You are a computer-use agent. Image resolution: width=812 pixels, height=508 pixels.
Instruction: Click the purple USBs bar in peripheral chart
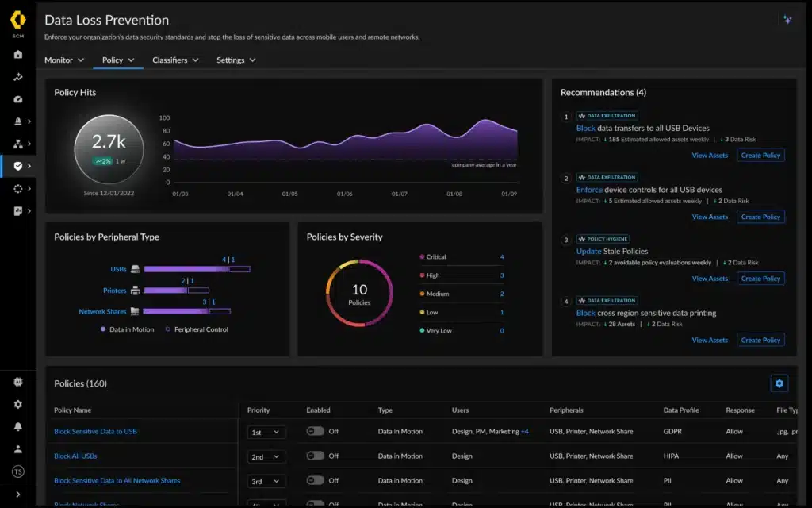pos(186,269)
